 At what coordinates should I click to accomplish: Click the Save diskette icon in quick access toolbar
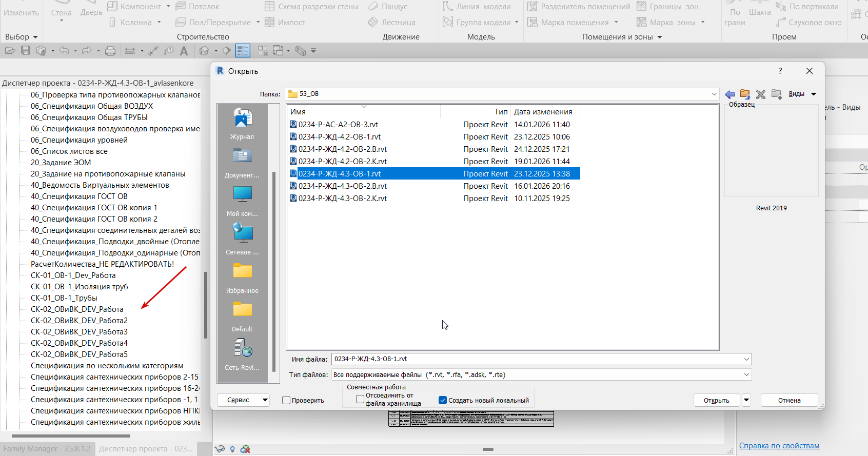[x=26, y=50]
